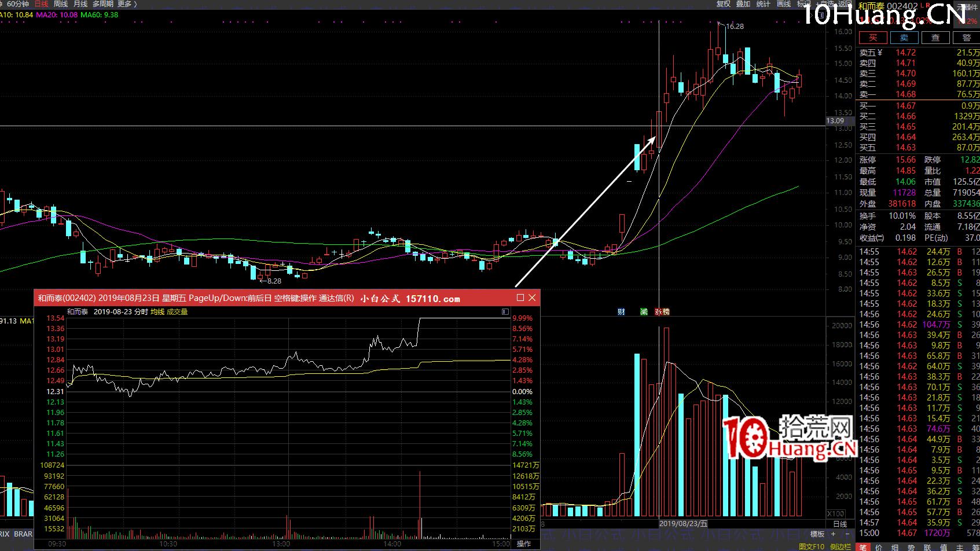This screenshot has width=980, height=551.
Task: Click the 13.09 crosshair price tag
Action: click(835, 121)
